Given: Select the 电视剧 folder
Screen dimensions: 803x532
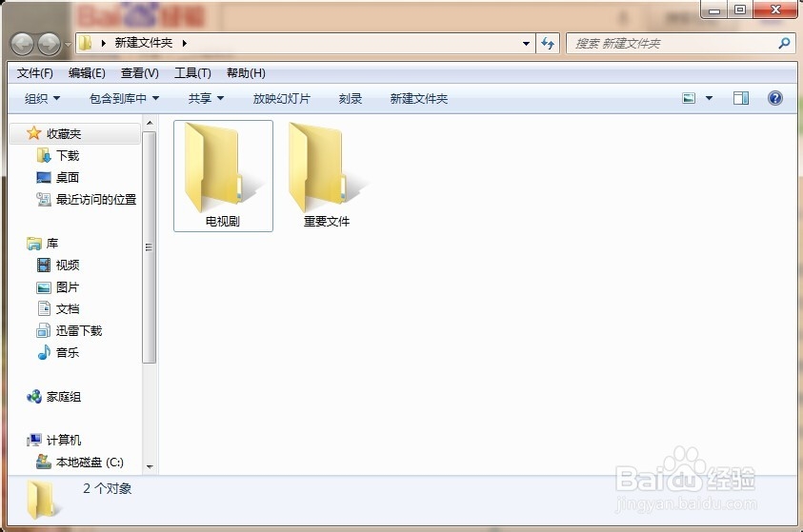Looking at the screenshot, I should click(x=223, y=176).
